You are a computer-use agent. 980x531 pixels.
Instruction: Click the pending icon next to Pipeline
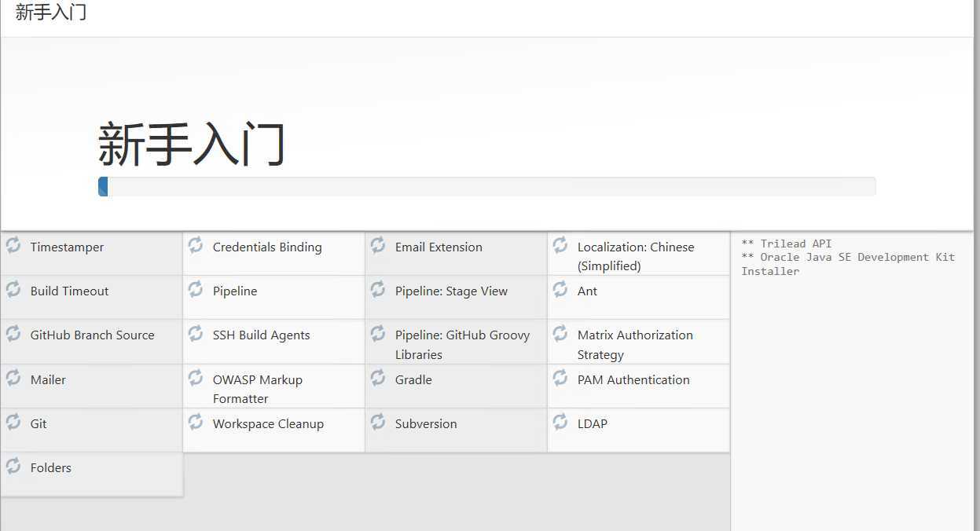coord(196,290)
